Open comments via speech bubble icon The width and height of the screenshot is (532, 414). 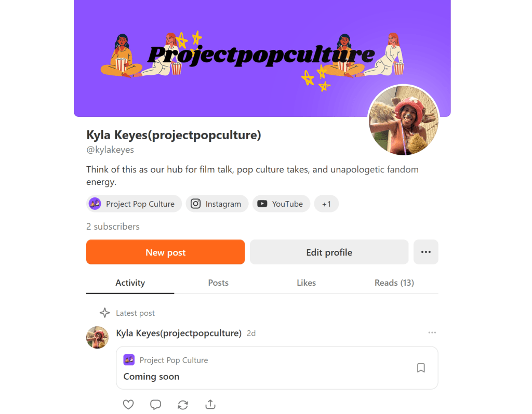click(155, 404)
